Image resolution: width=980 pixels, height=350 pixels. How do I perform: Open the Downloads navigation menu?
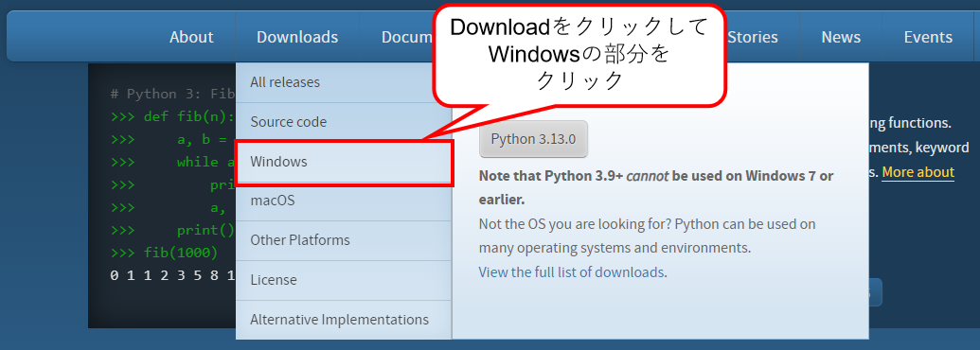(297, 37)
